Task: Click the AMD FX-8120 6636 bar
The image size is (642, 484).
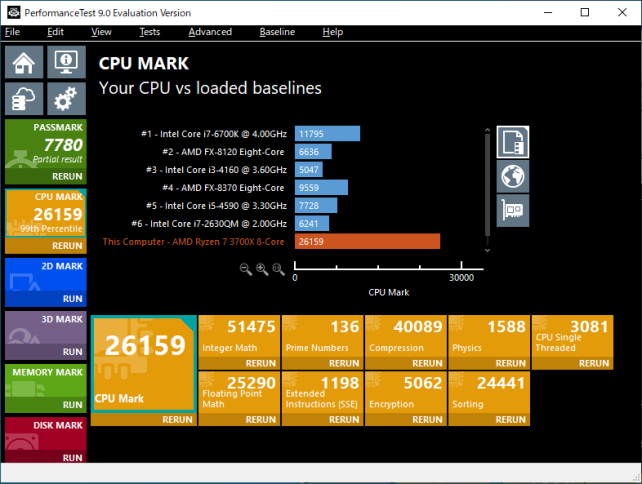Action: pyautogui.click(x=313, y=152)
